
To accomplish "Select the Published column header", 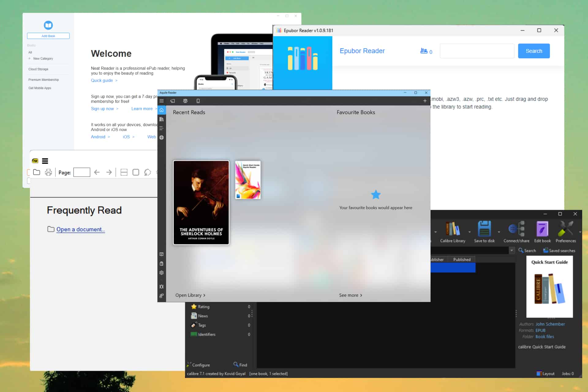I will click(462, 259).
